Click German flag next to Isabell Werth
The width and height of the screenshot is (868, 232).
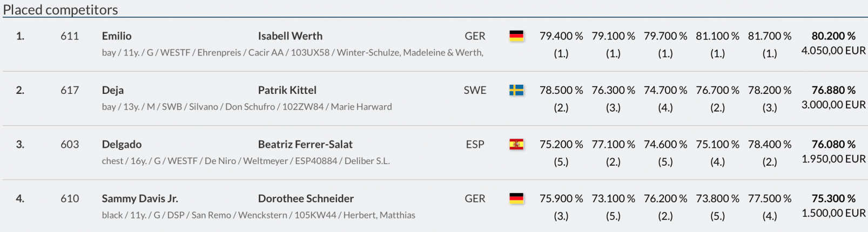(516, 36)
